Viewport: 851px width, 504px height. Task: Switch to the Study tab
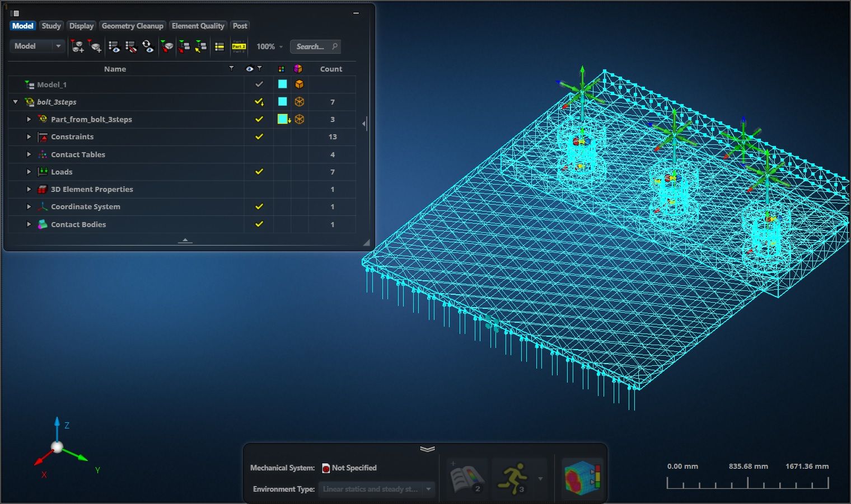click(x=51, y=26)
